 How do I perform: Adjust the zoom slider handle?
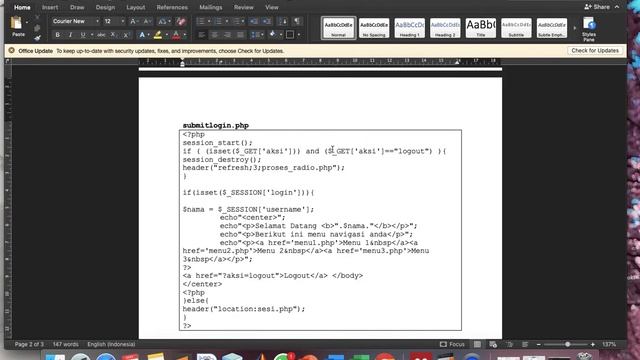click(567, 344)
